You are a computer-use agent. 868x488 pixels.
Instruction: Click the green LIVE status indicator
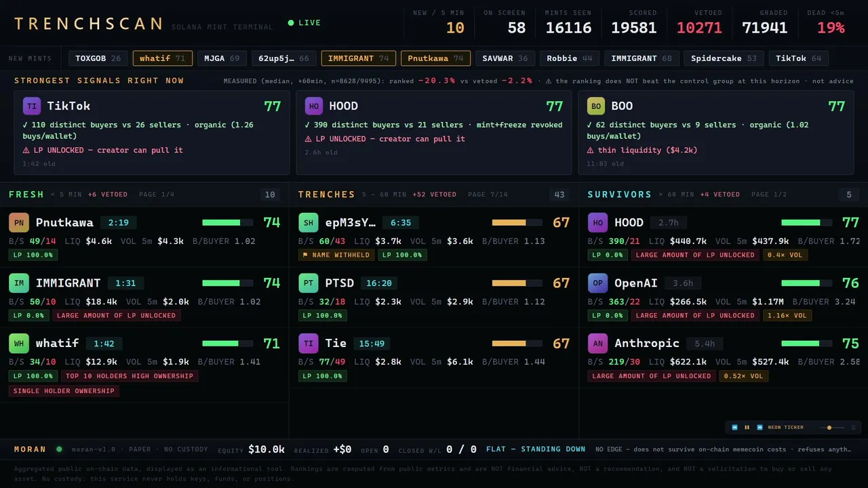(x=304, y=23)
